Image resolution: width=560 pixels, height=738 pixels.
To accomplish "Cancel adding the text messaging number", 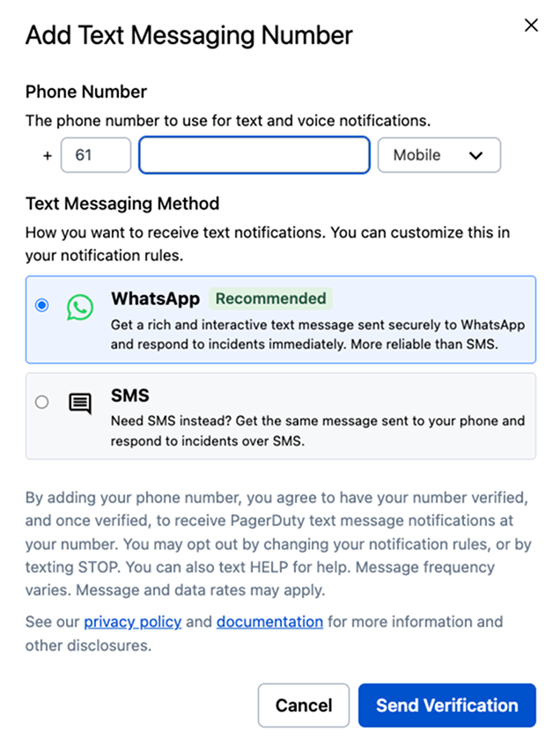I will (303, 705).
